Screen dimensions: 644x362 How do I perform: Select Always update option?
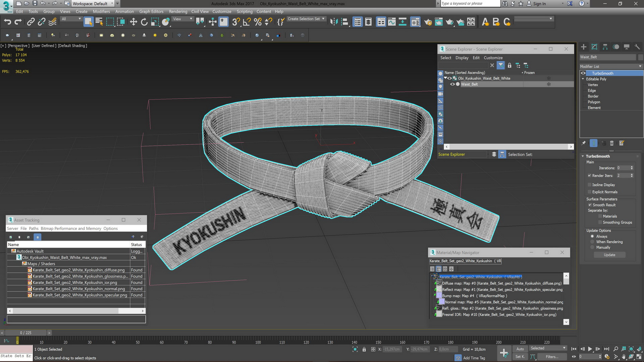592,236
